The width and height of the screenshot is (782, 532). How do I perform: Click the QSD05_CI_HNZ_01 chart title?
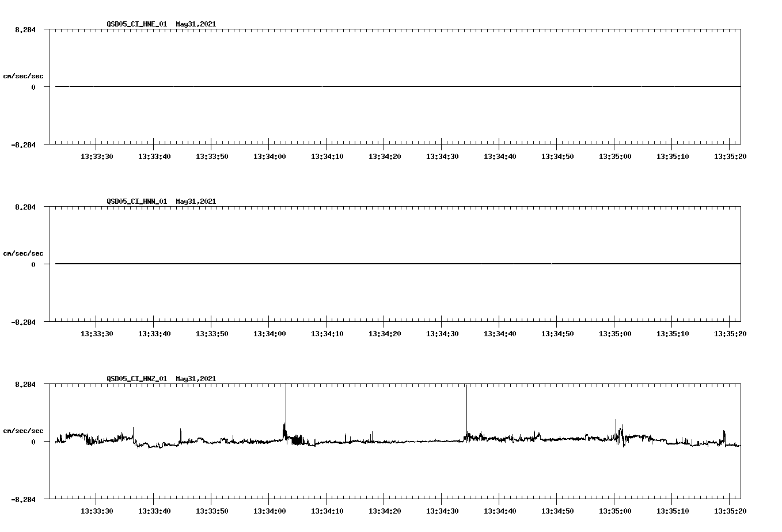point(161,379)
